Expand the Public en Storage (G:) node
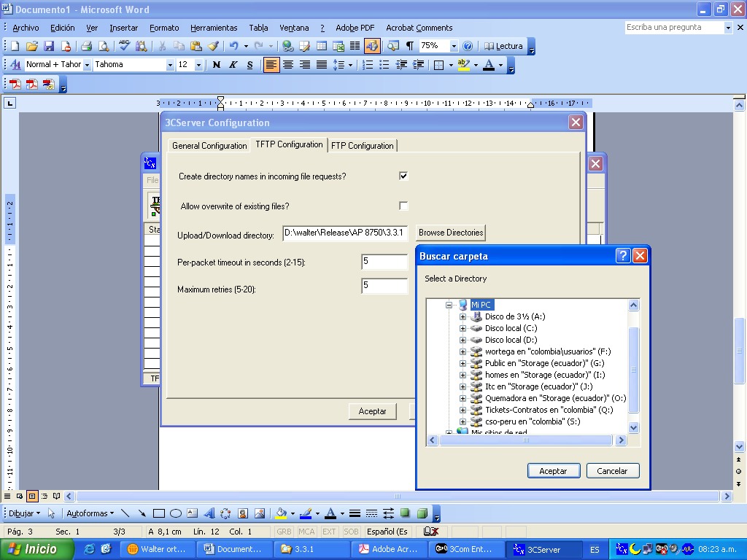The height and width of the screenshot is (560, 747). point(462,363)
